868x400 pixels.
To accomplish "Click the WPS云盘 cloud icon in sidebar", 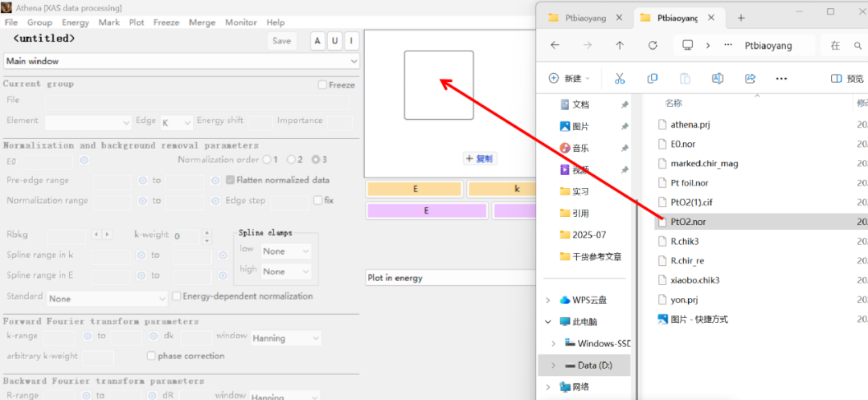I will click(565, 300).
